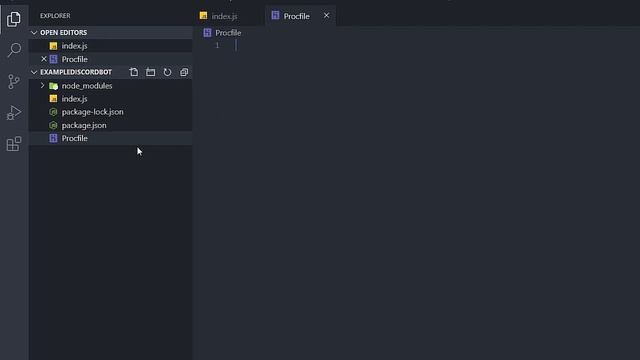Open Run and Debug view
Screen dimensions: 640x360
click(14, 113)
